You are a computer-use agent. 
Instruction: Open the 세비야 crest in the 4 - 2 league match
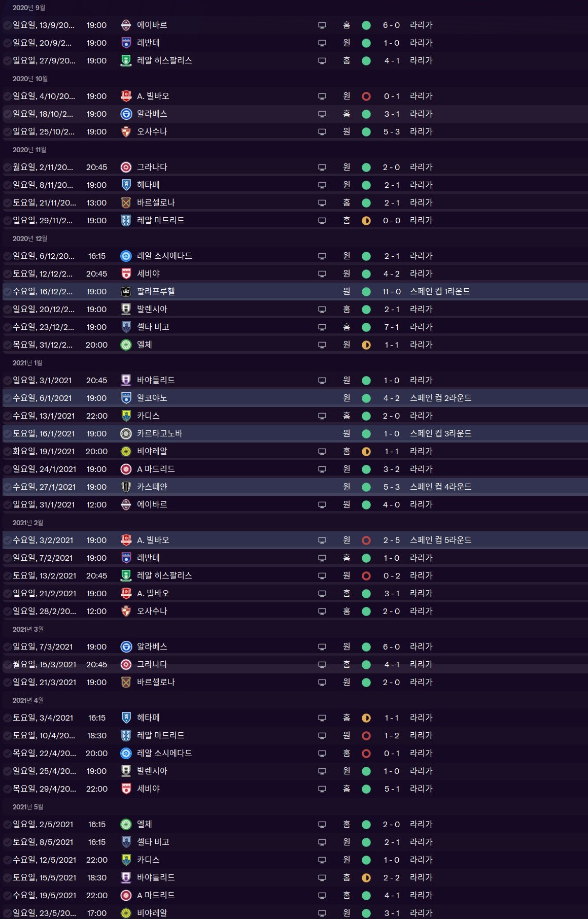pyautogui.click(x=126, y=274)
